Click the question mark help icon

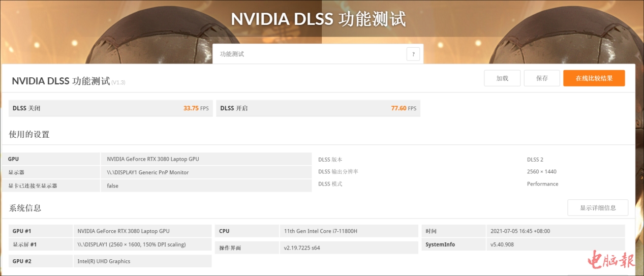coord(413,54)
